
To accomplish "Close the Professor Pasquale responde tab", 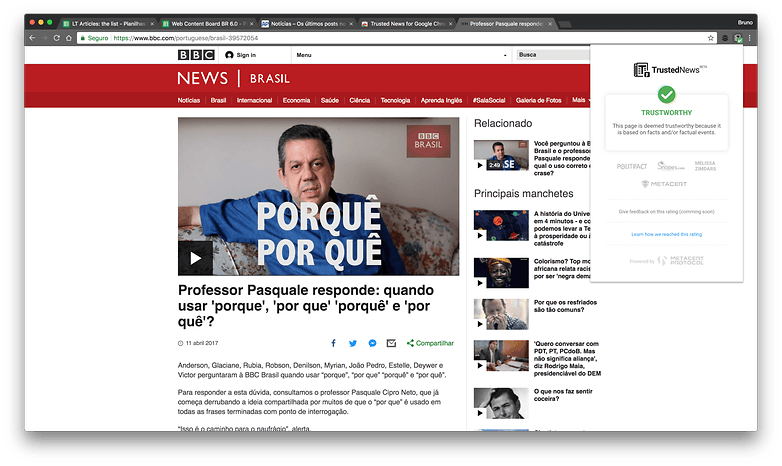I will pyautogui.click(x=550, y=23).
